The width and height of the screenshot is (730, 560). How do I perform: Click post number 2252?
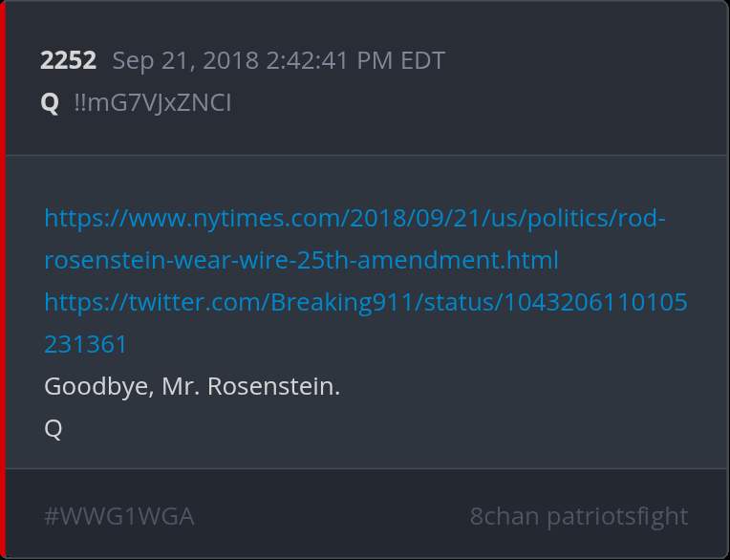tap(68, 61)
